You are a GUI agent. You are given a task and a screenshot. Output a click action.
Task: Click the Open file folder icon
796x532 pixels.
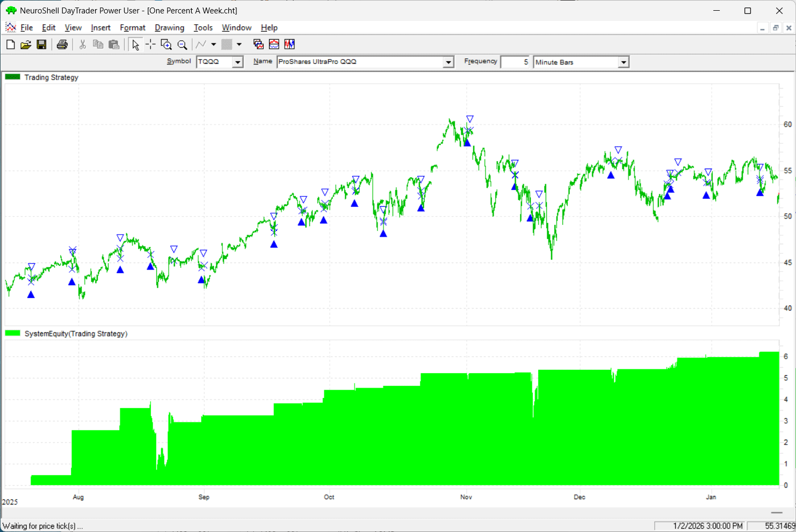(x=26, y=45)
